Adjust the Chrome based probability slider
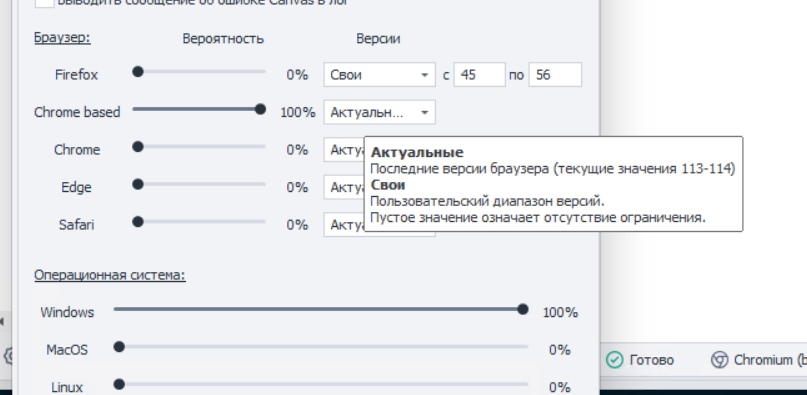 pyautogui.click(x=199, y=109)
